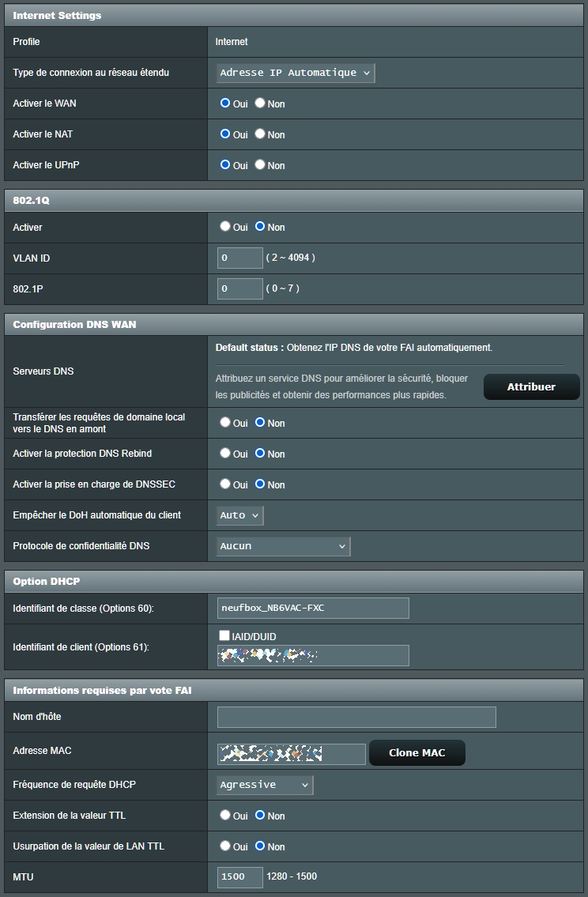Enable TTL value extension with Oui
This screenshot has width=588, height=897.
point(225,815)
